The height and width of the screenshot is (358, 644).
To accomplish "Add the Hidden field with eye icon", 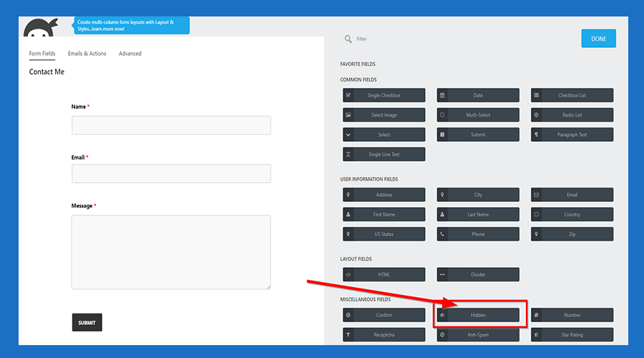I will pos(477,315).
